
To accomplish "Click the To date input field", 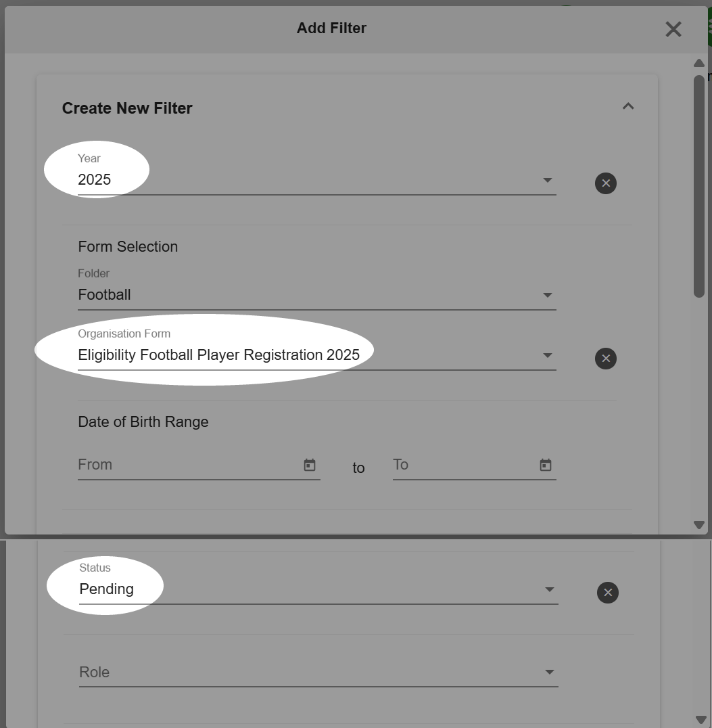I will point(465,465).
